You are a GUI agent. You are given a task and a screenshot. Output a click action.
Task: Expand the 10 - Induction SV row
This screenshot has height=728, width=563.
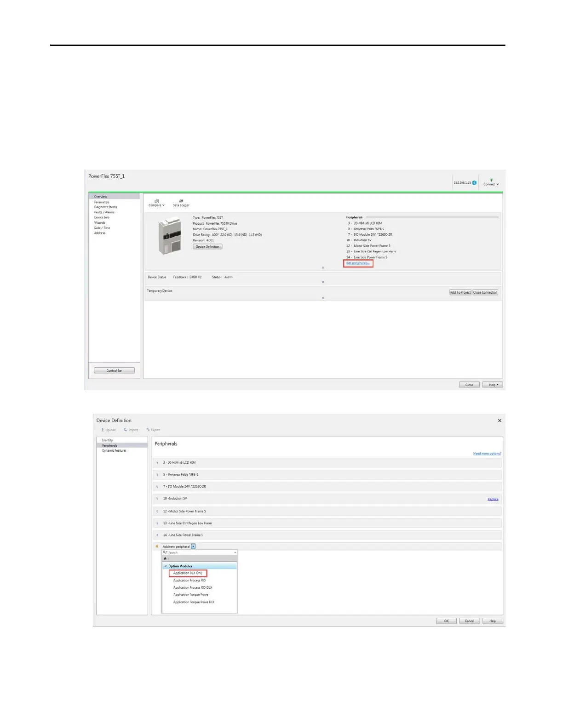[x=157, y=499]
